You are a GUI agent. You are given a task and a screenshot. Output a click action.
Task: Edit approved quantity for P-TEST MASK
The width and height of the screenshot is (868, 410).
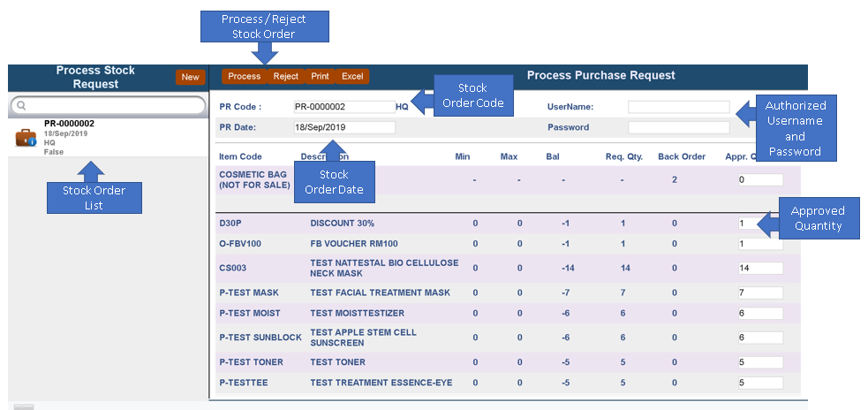(x=760, y=292)
